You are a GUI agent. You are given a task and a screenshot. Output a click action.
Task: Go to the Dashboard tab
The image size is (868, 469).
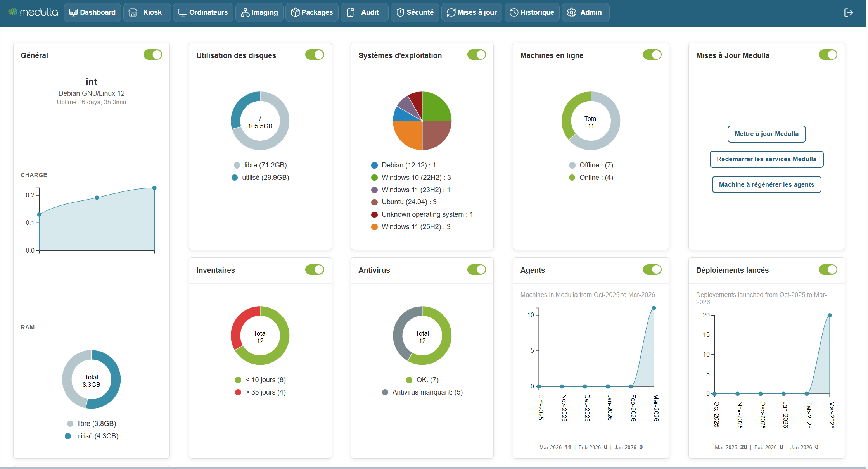[x=92, y=13]
